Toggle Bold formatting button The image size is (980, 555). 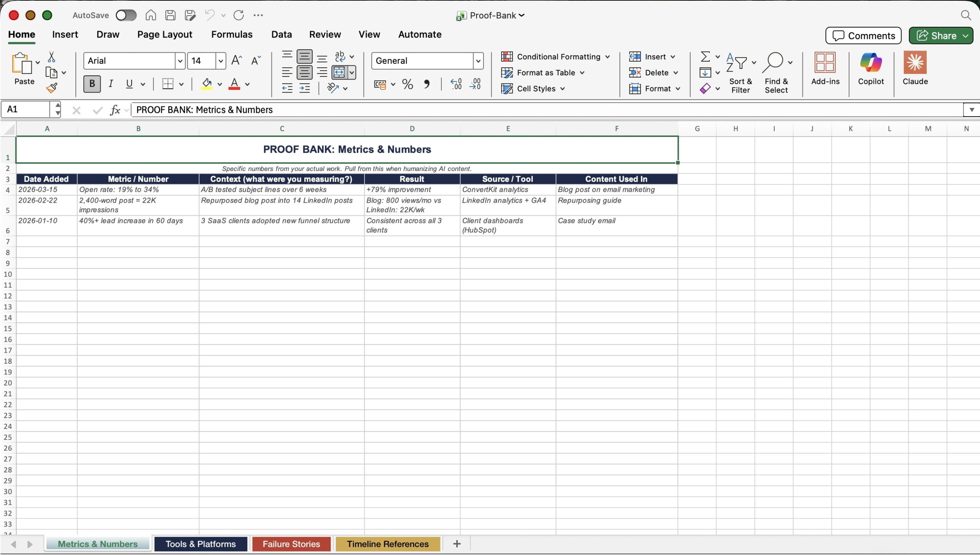pos(92,84)
